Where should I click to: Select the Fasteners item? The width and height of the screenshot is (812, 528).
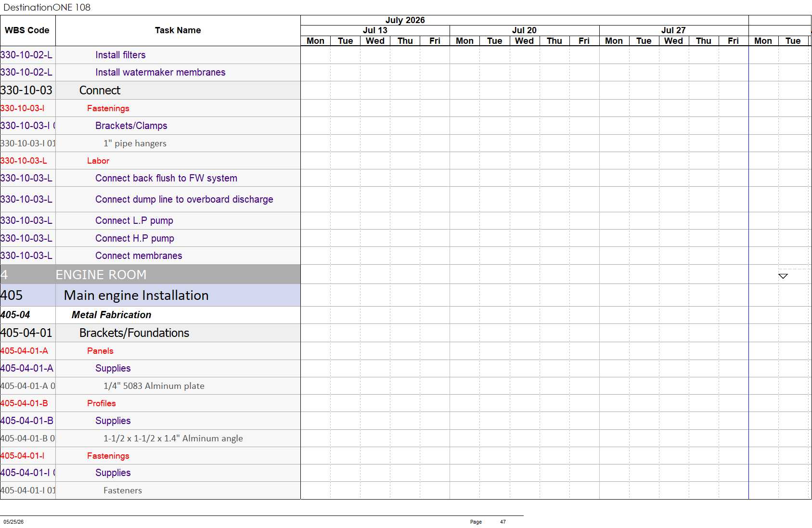[122, 490]
